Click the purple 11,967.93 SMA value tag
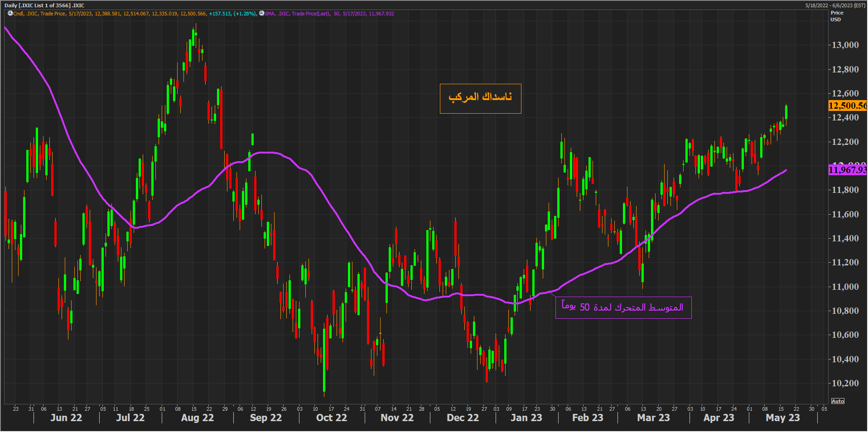 click(847, 170)
